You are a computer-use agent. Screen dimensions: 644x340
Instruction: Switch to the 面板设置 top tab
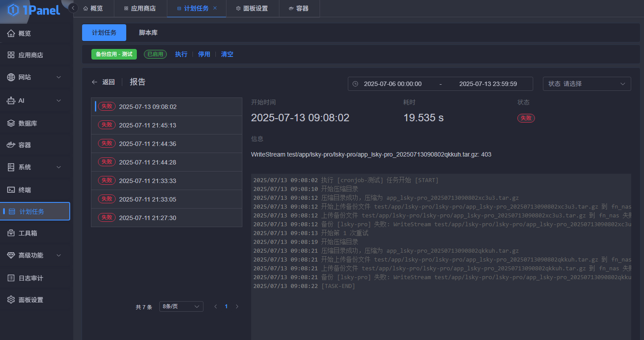[252, 8]
